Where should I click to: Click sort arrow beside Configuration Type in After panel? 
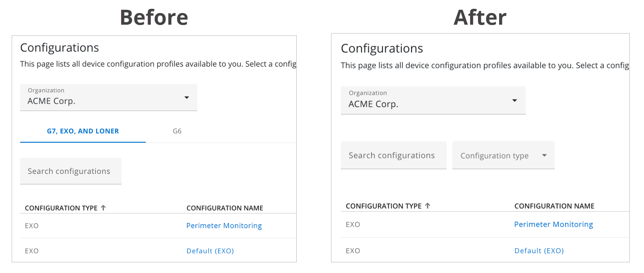428,206
